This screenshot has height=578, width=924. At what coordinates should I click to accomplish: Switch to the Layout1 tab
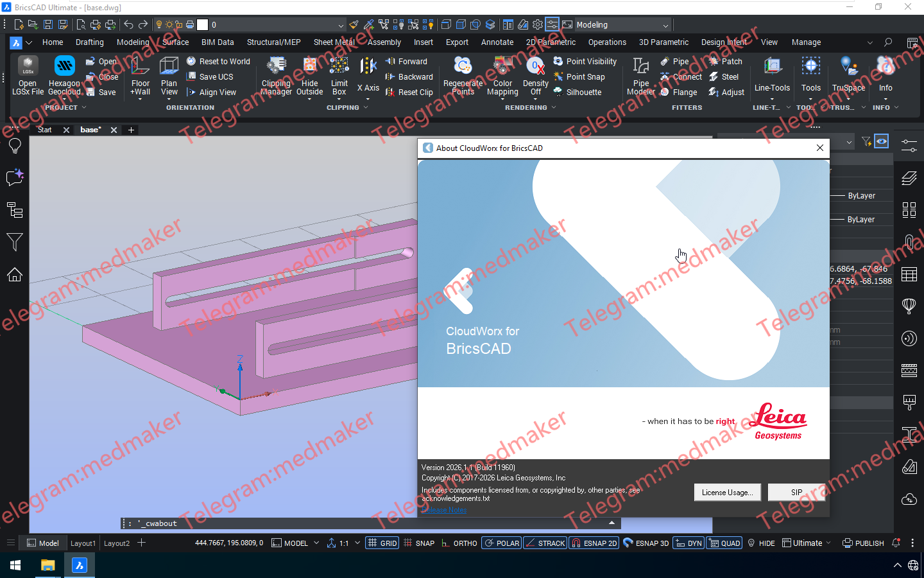click(x=83, y=543)
